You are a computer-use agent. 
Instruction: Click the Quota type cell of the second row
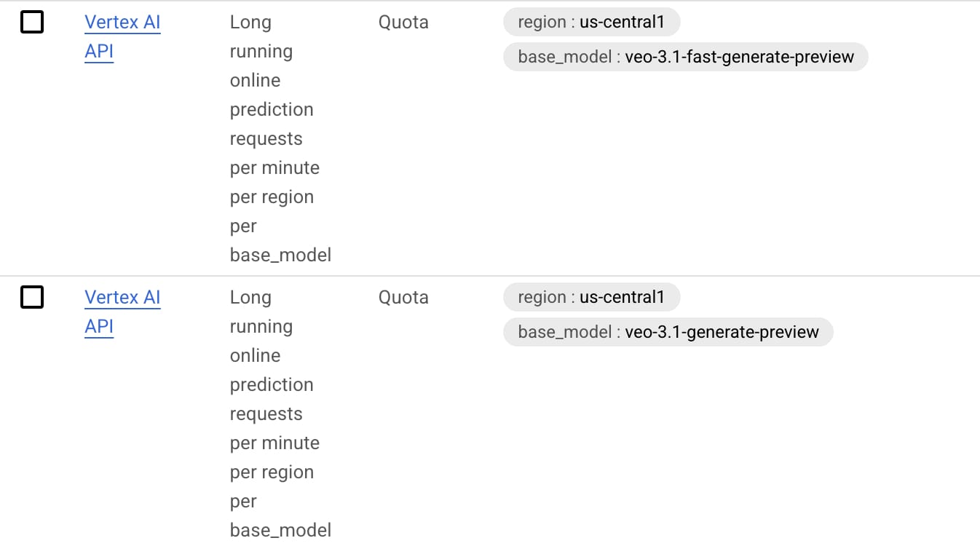[x=403, y=297]
